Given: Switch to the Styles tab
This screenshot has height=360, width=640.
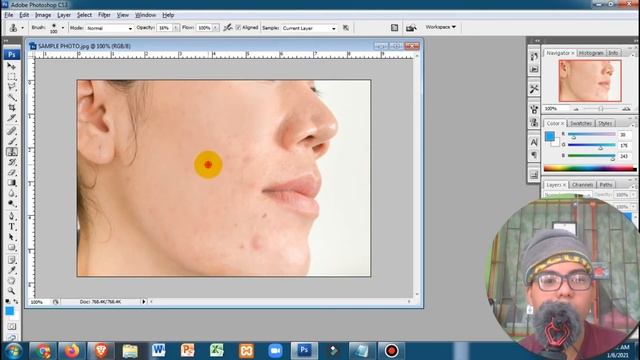Looking at the screenshot, I should point(605,123).
